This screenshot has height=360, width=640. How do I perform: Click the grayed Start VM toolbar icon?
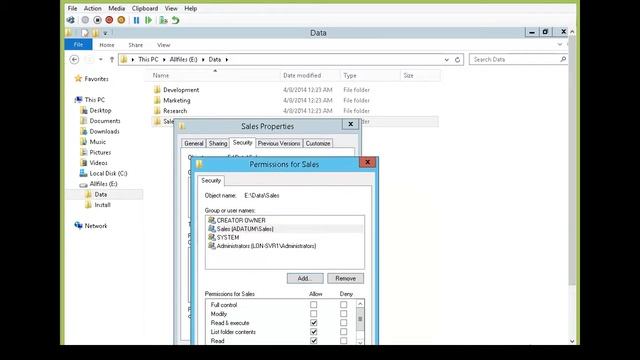coord(85,20)
